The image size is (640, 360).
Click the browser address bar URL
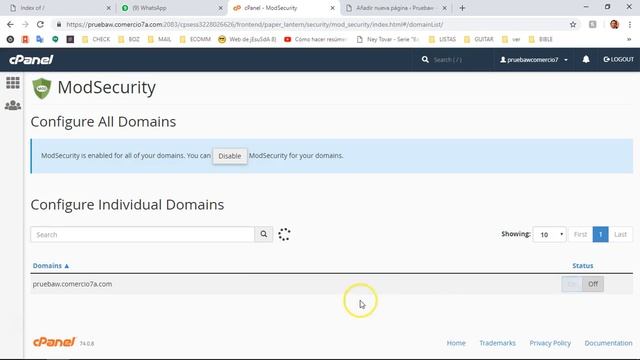[x=255, y=24]
